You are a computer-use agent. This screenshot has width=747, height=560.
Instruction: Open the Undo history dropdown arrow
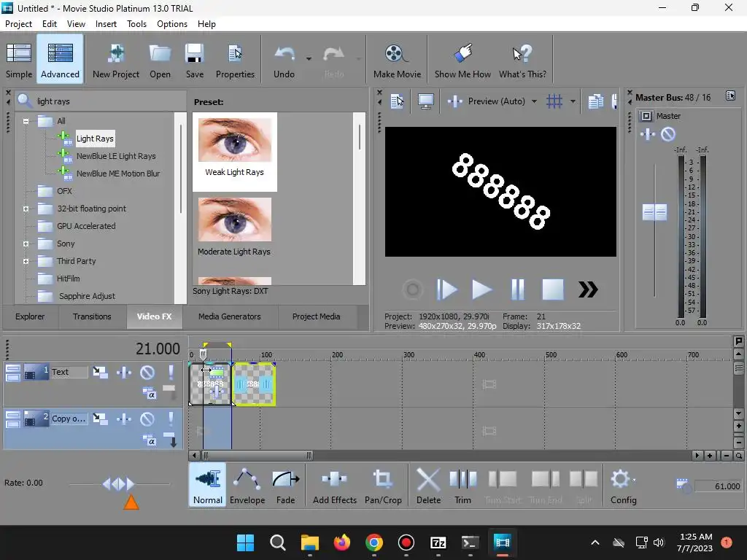pos(309,59)
